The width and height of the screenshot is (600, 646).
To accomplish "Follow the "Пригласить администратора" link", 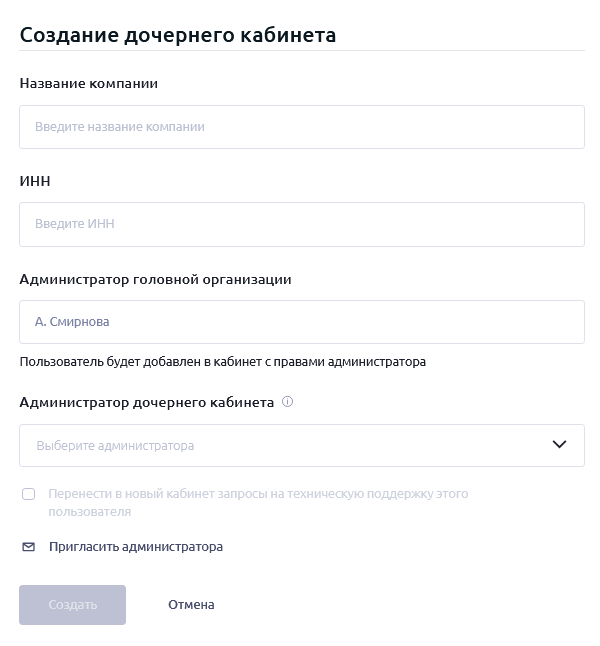I will point(136,547).
